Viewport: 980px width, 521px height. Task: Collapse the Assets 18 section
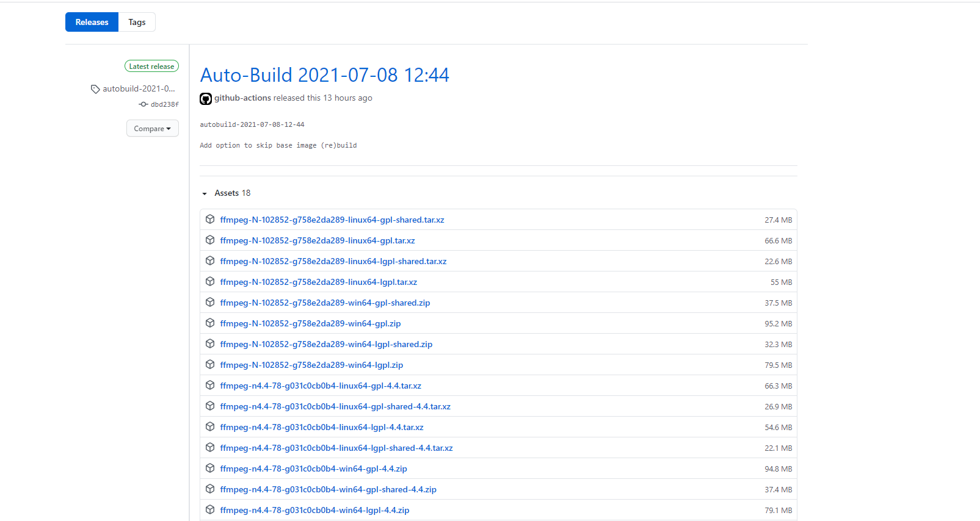(226, 193)
